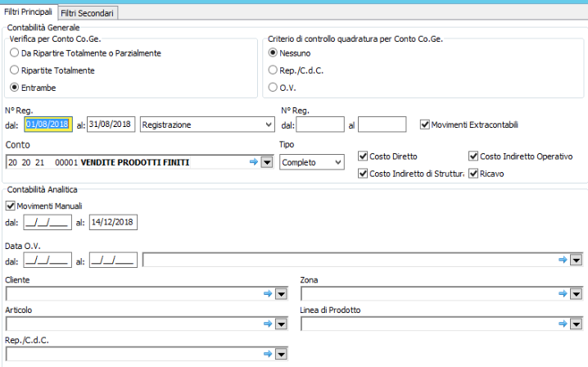Open the Conto dropdown list arrow
Viewport: 588px width, 367px height.
[266, 162]
